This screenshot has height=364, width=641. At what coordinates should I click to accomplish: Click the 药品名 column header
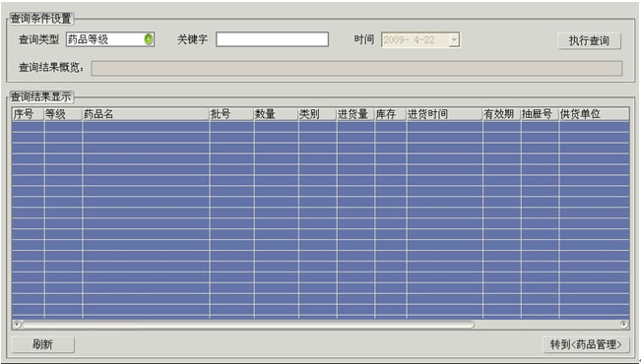[146, 114]
